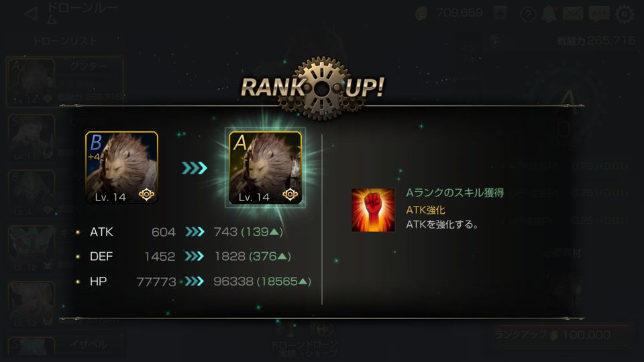Open the help question mark icon

coord(528,14)
